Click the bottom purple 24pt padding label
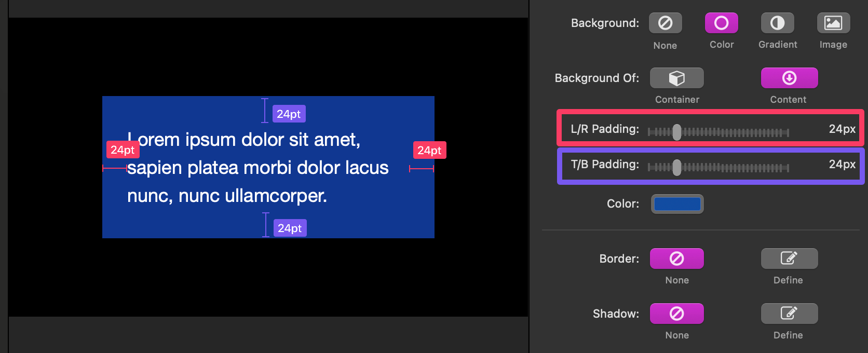868x353 pixels. coord(290,228)
